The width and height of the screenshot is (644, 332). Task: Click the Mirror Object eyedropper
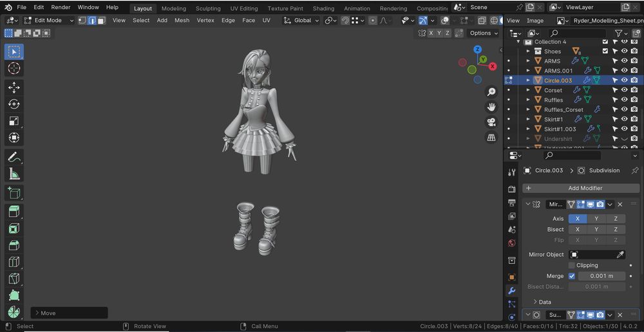[x=620, y=254]
